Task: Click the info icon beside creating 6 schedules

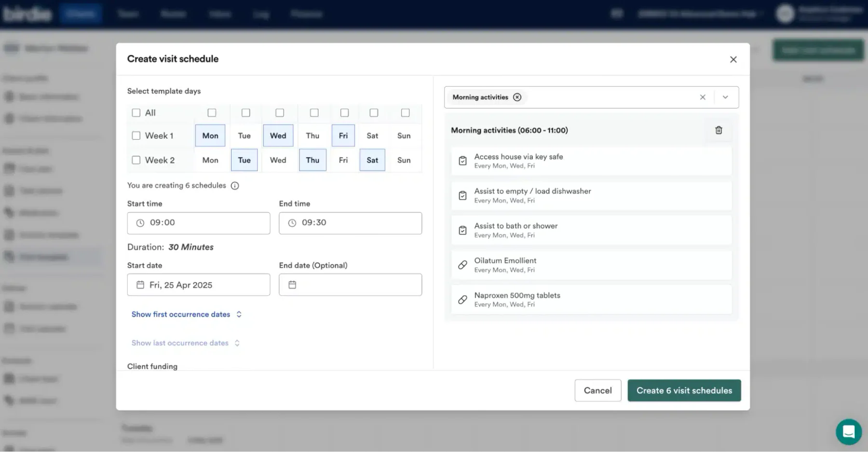Action: pyautogui.click(x=235, y=186)
